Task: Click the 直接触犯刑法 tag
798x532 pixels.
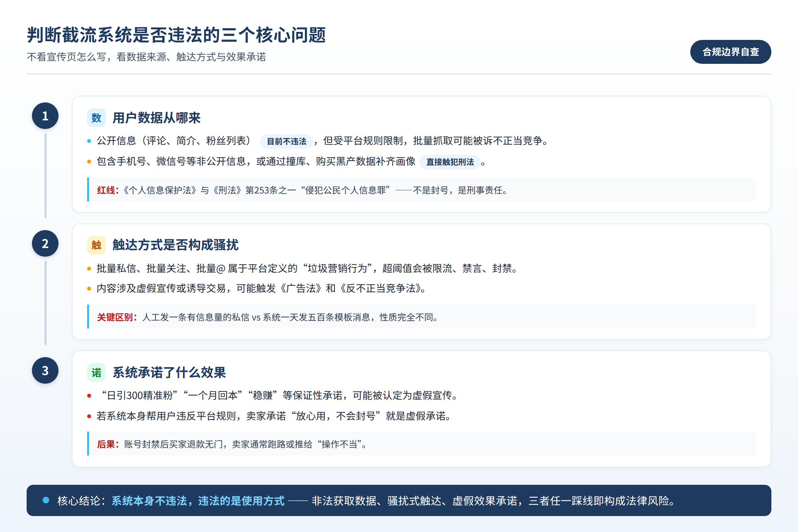Action: tap(450, 162)
